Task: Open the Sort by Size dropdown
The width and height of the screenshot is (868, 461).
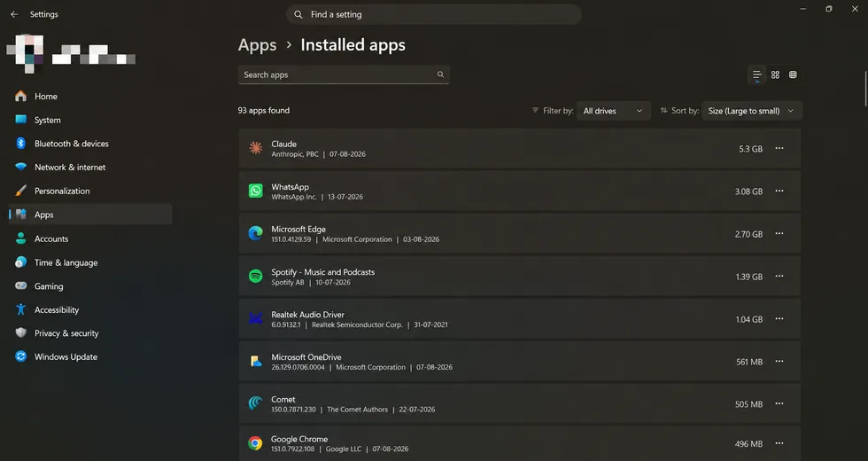Action: (x=752, y=111)
